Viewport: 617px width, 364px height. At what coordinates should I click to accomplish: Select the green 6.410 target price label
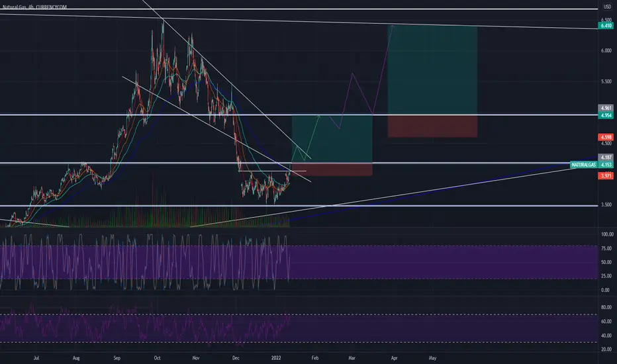tap(606, 26)
